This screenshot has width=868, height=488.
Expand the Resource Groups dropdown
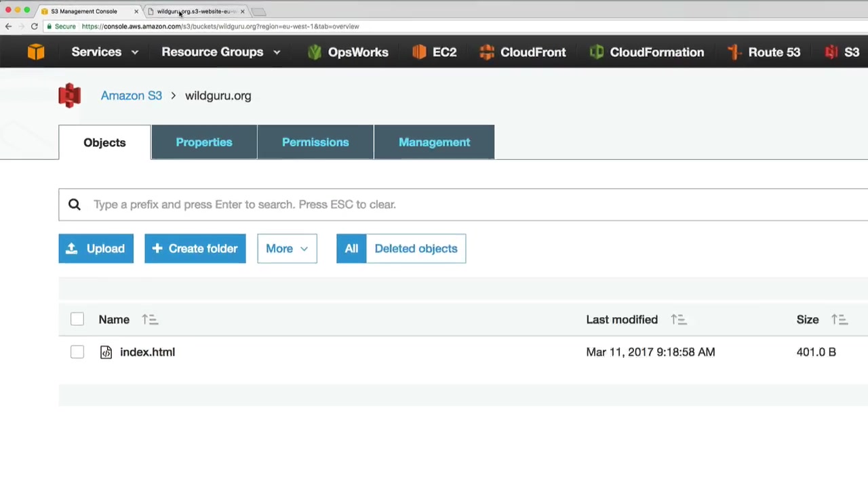pyautogui.click(x=220, y=52)
